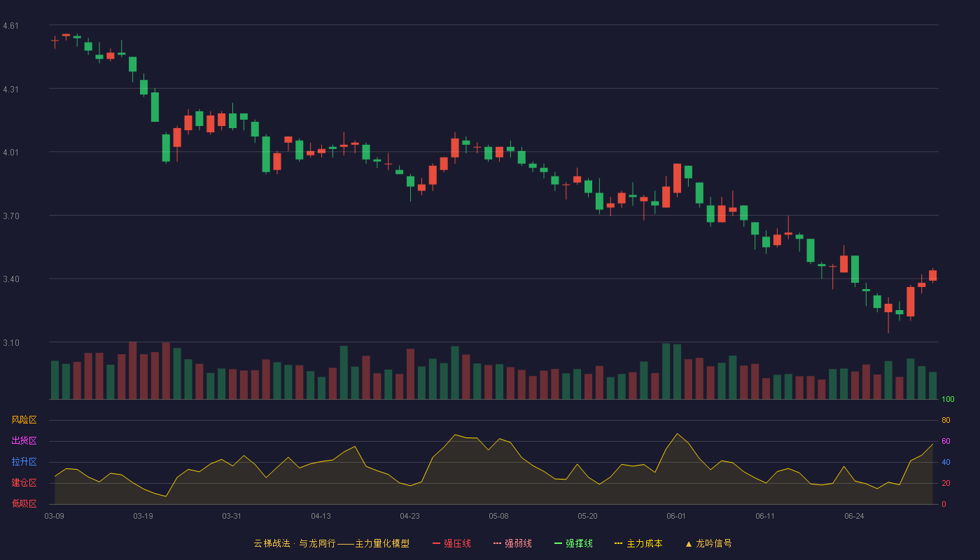The height and width of the screenshot is (560, 980).
Task: Click the 4.01 price axis label
Action: tap(11, 153)
